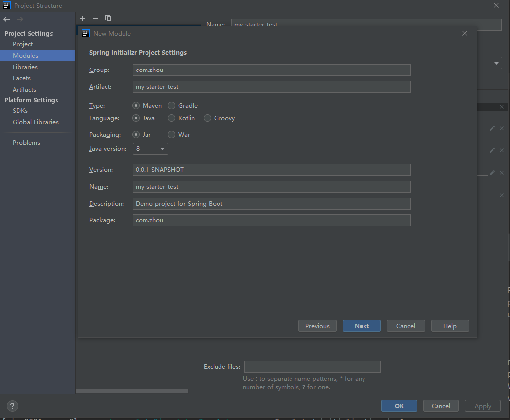Image resolution: width=510 pixels, height=420 pixels.
Task: Open Global Libraries in sidebar
Action: pos(35,122)
